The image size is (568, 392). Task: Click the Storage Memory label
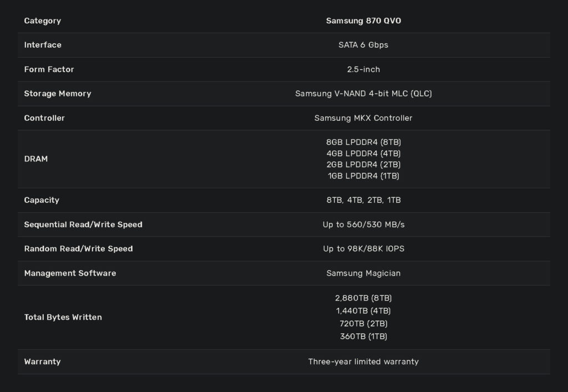point(58,94)
